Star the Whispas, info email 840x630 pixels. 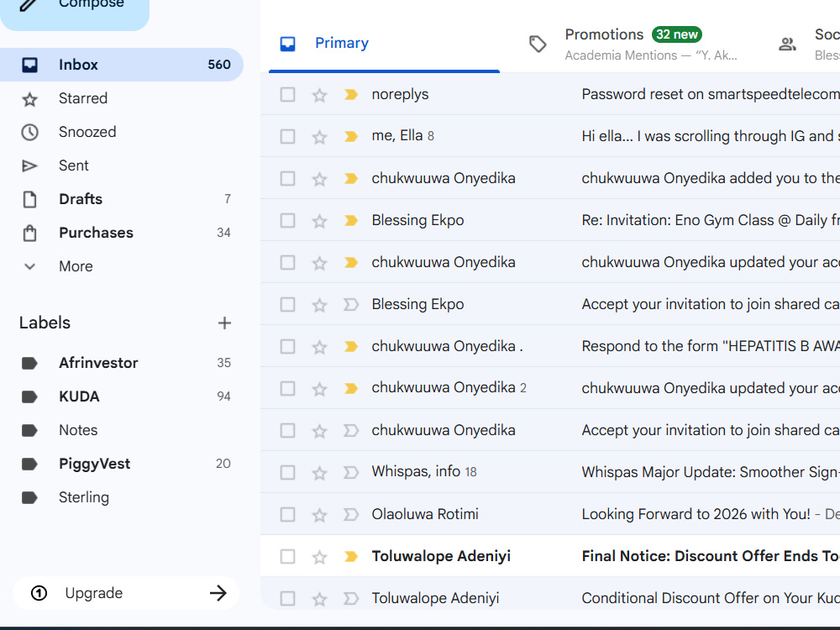click(320, 472)
